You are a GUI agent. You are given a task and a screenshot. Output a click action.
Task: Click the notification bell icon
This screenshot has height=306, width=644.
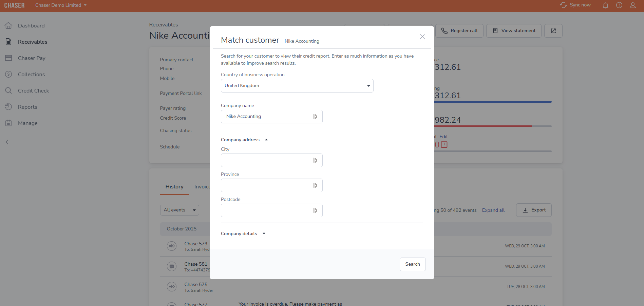click(x=605, y=5)
